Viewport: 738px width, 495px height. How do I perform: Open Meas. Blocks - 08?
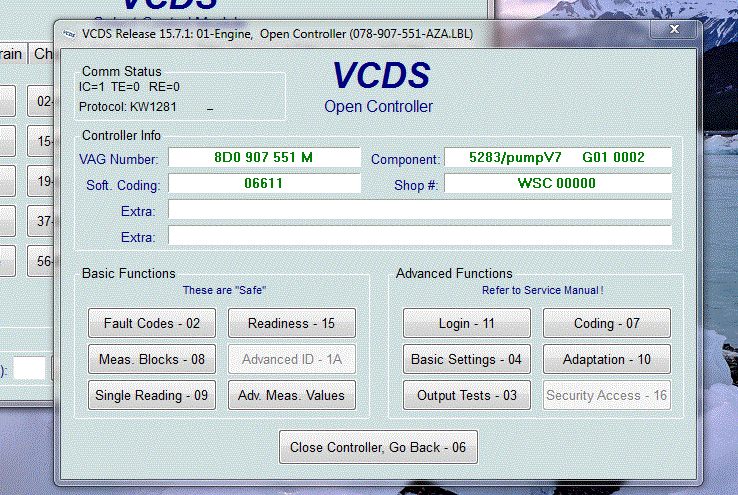152,359
